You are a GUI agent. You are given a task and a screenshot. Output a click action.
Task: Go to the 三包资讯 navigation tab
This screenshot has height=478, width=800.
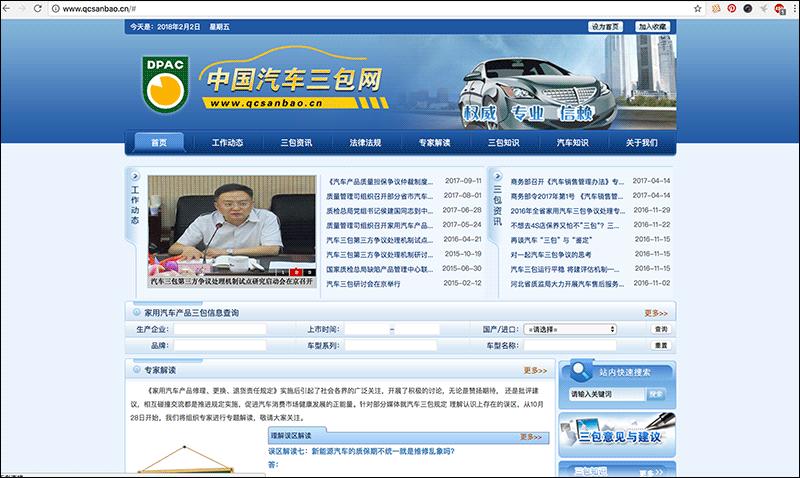[x=296, y=142]
